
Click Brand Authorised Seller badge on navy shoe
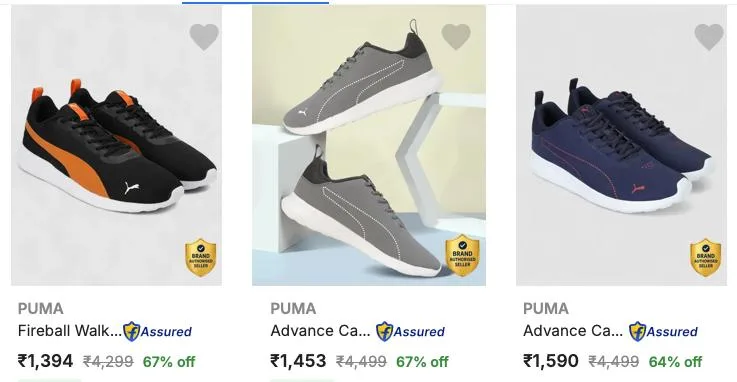pos(706,257)
